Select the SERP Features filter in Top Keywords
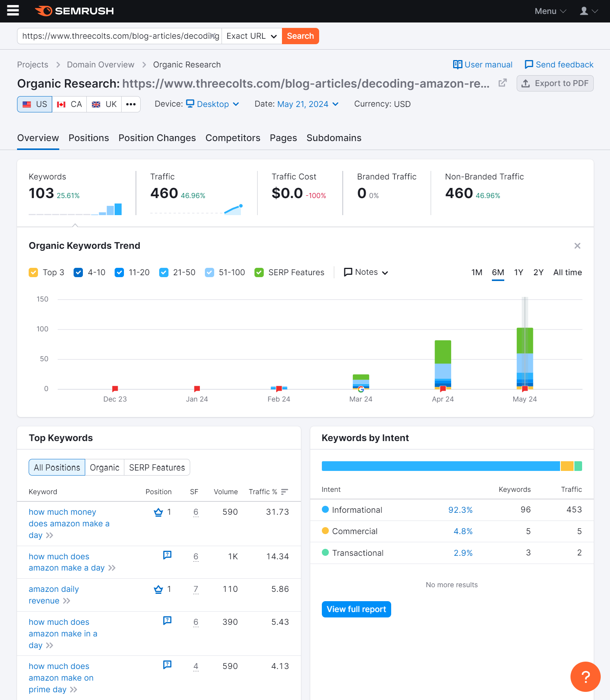Viewport: 610px width, 700px height. tap(157, 467)
